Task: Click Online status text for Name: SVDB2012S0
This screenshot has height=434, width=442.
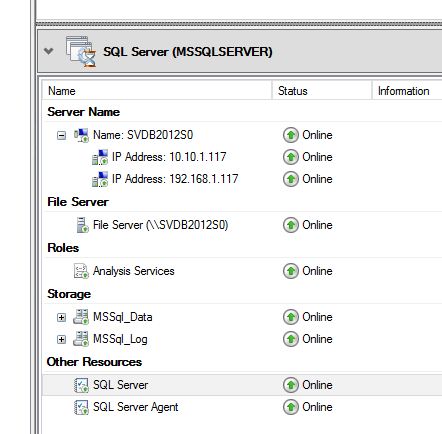Action: pos(317,135)
